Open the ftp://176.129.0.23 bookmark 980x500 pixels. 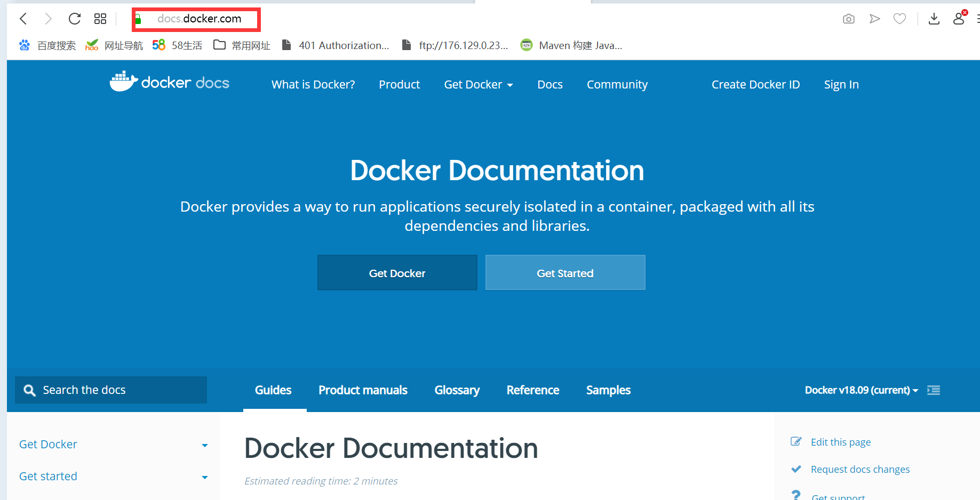[x=455, y=45]
